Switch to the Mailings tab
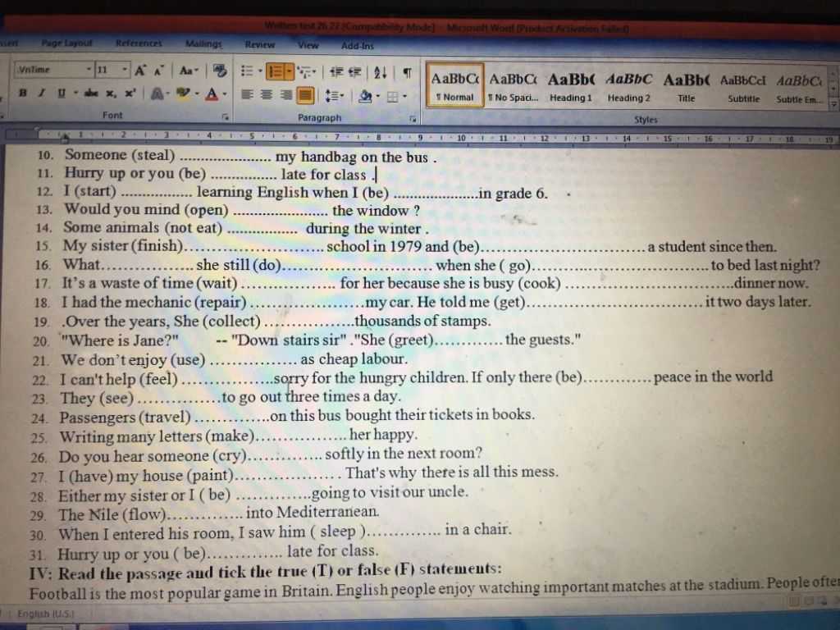This screenshot has width=840, height=630. pyautogui.click(x=203, y=44)
